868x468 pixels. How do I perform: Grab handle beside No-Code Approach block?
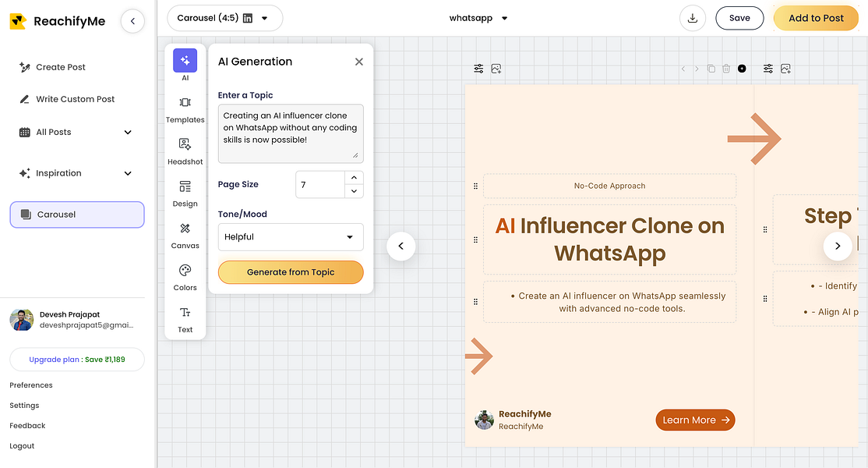click(475, 186)
